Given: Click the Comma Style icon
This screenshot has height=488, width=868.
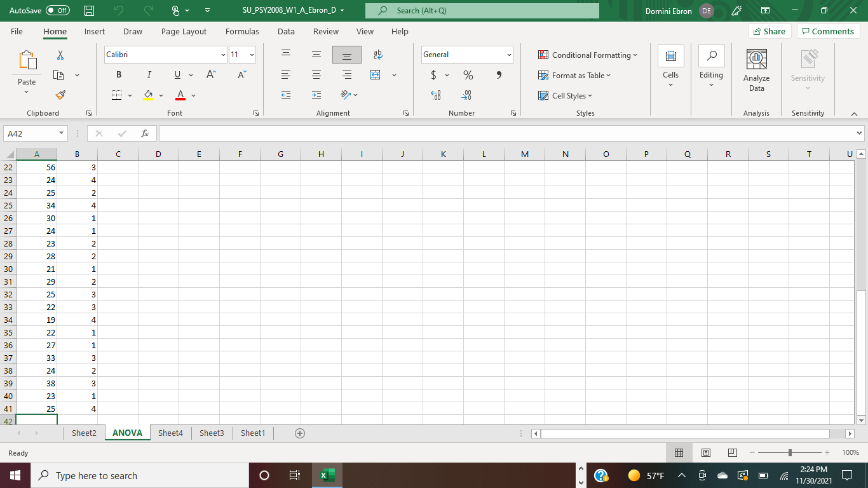Looking at the screenshot, I should 498,75.
